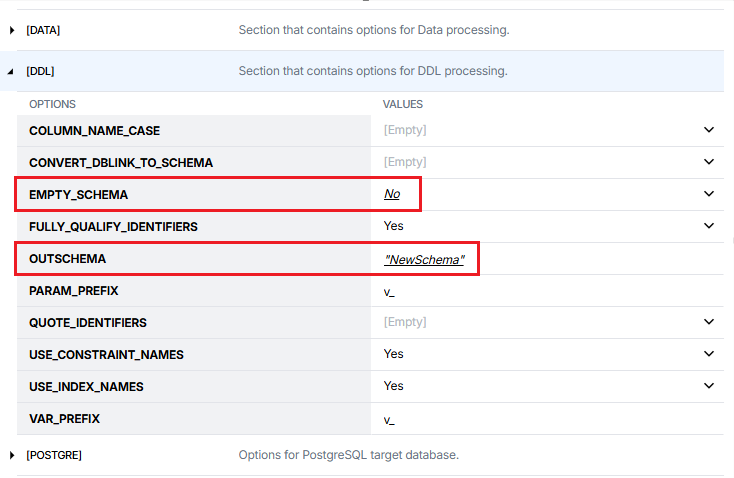
Task: Click the OUTSCHEMA "NewSchema" value field
Action: coord(424,259)
